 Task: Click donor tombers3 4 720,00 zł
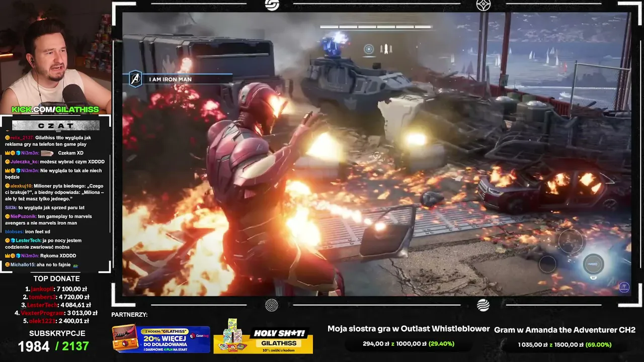tap(56, 297)
